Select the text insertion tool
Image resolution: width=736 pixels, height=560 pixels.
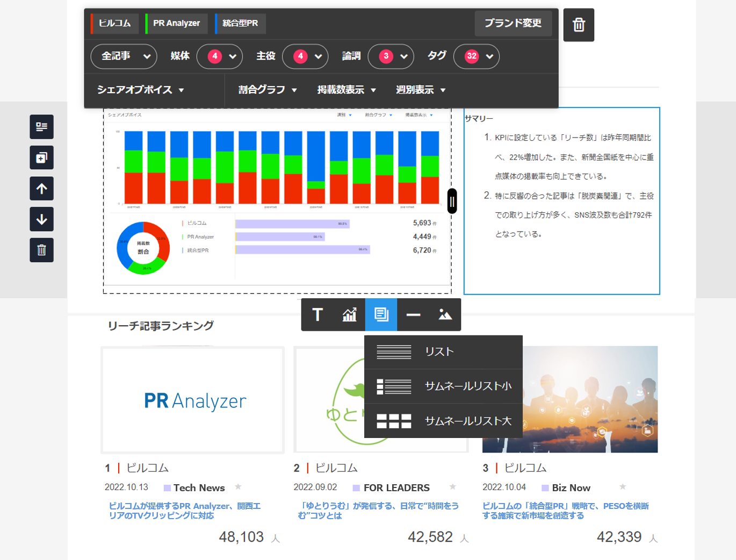[317, 315]
